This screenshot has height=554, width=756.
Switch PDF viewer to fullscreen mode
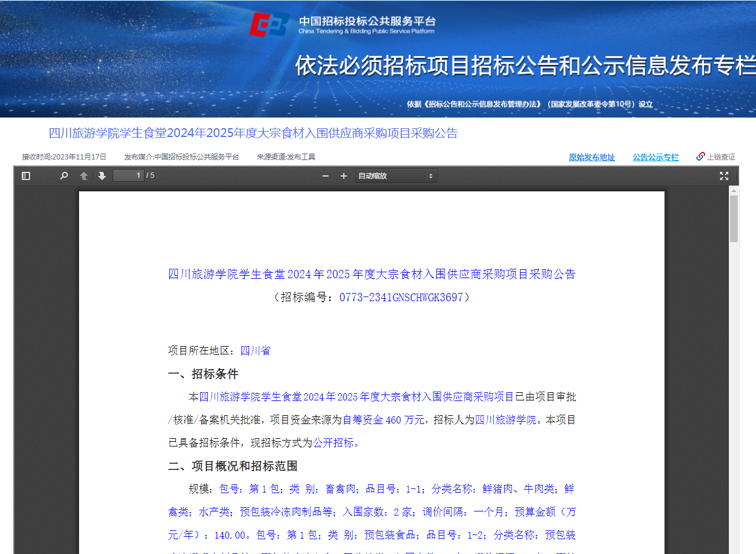(724, 176)
